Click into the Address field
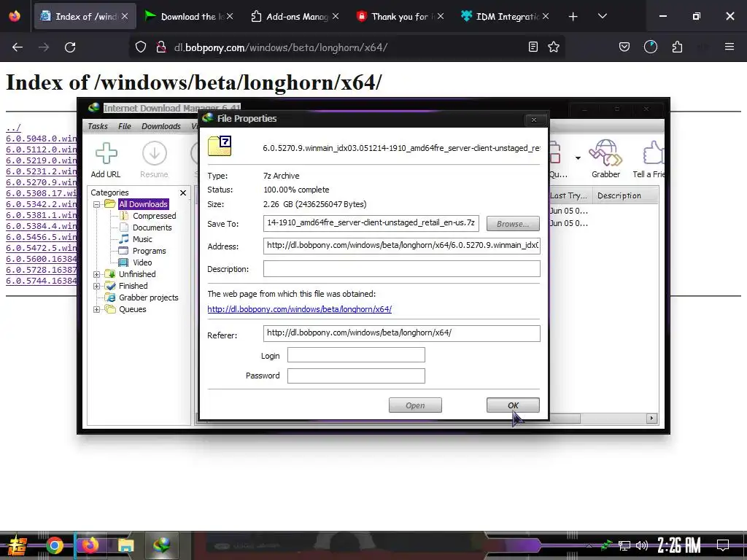 [x=402, y=246]
